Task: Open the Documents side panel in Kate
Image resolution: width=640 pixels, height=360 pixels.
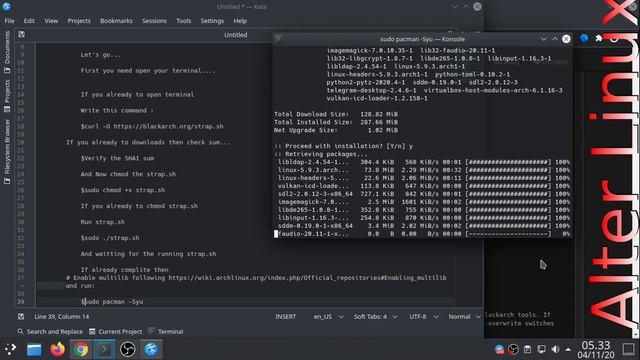Action: (7, 52)
